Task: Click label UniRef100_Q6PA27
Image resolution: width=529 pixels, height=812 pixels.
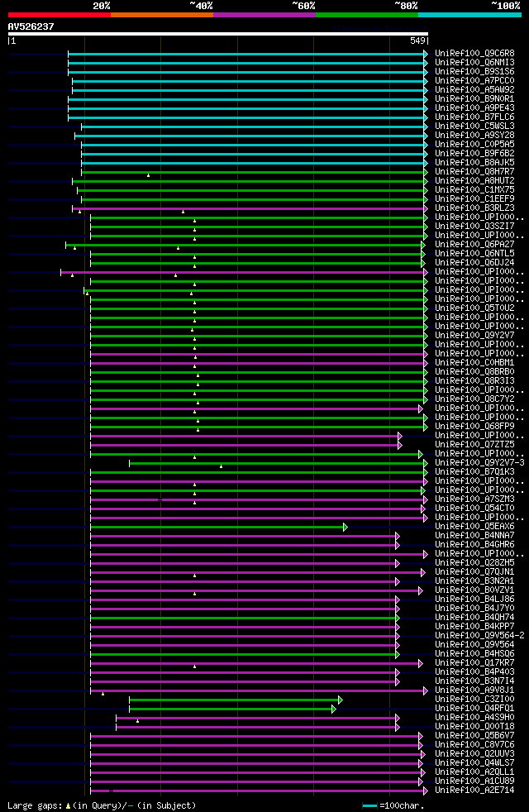Action: [474, 245]
